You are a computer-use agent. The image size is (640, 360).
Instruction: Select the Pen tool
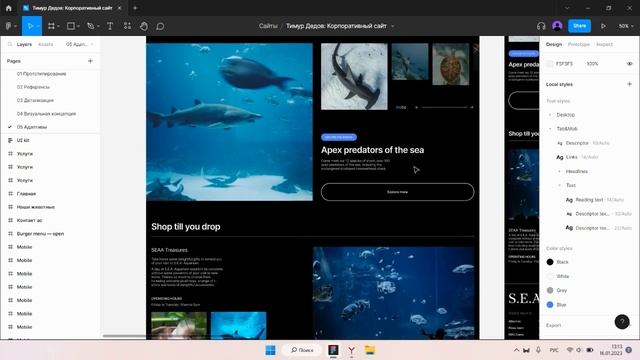91,26
